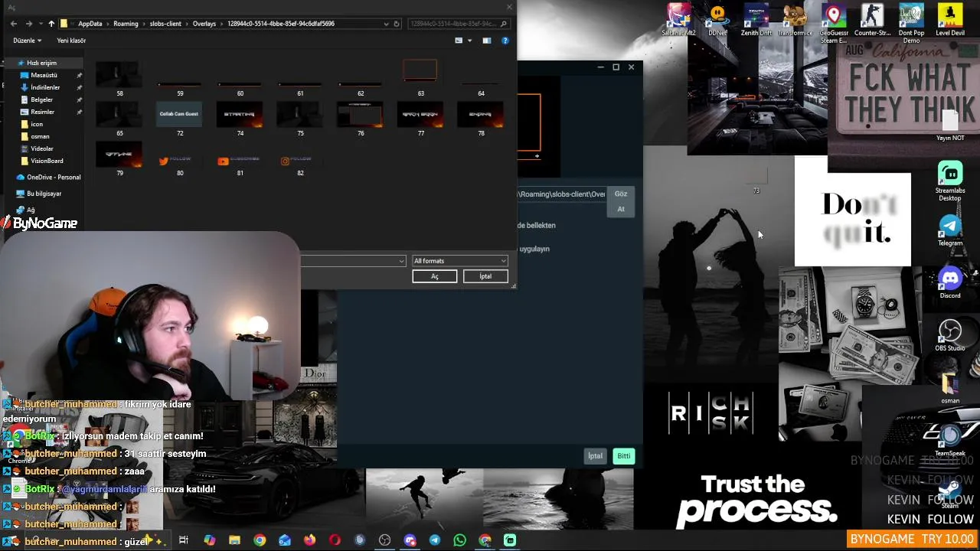Select Collab Cam Guest file 72

(x=179, y=119)
